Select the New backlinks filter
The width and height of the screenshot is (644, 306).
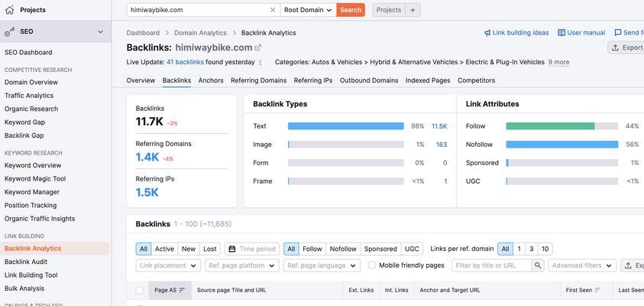click(189, 249)
